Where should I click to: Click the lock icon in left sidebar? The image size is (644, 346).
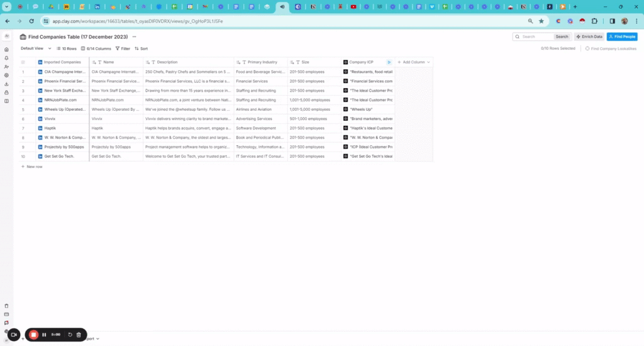point(6,92)
